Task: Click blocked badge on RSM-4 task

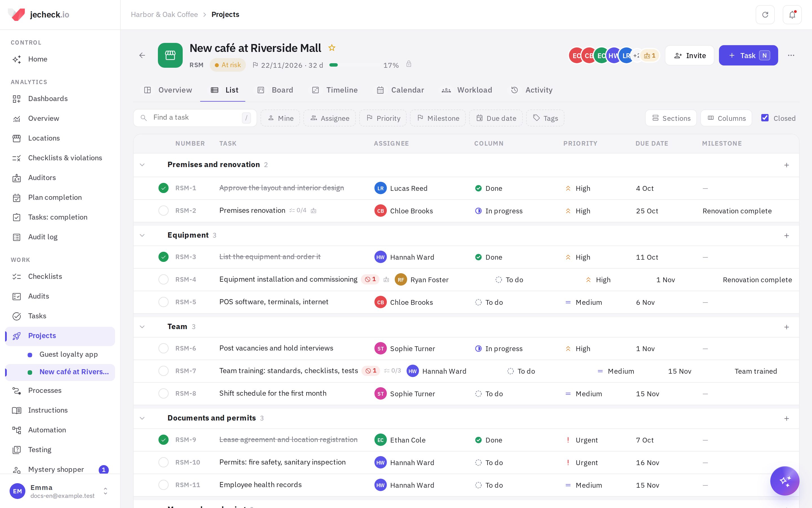Action: (370, 279)
